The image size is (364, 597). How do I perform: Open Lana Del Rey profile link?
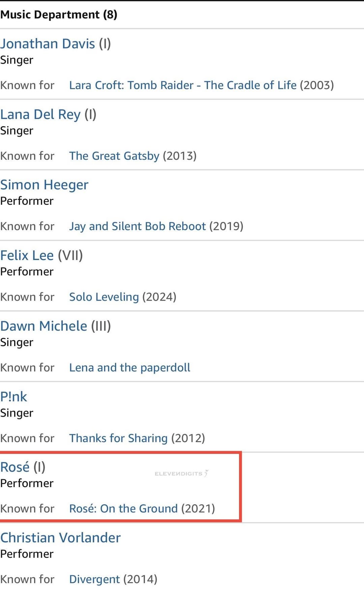pyautogui.click(x=40, y=115)
